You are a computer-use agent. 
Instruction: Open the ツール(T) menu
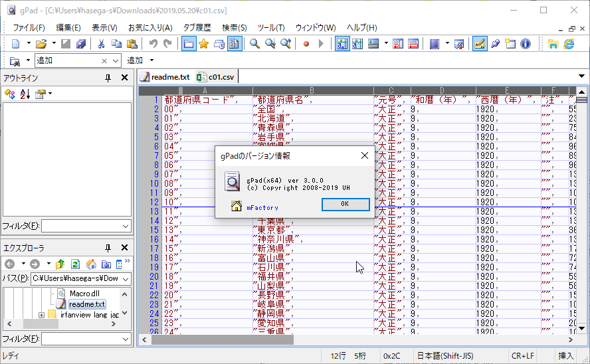pos(271,28)
